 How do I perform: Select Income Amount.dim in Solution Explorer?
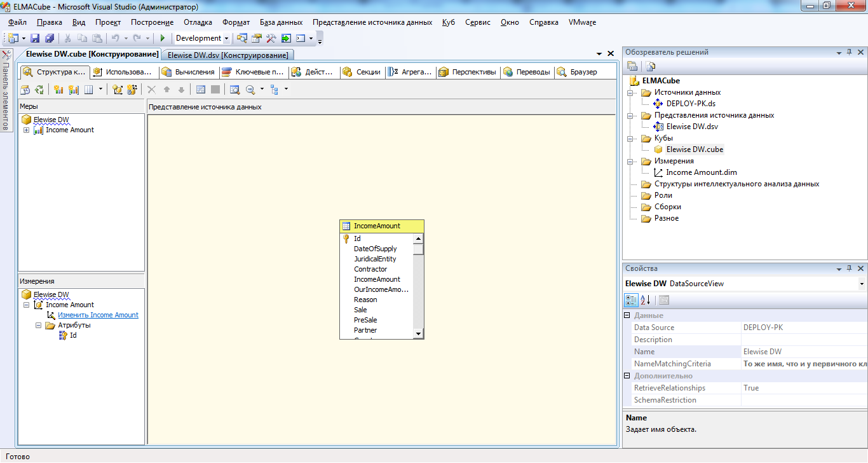[702, 172]
